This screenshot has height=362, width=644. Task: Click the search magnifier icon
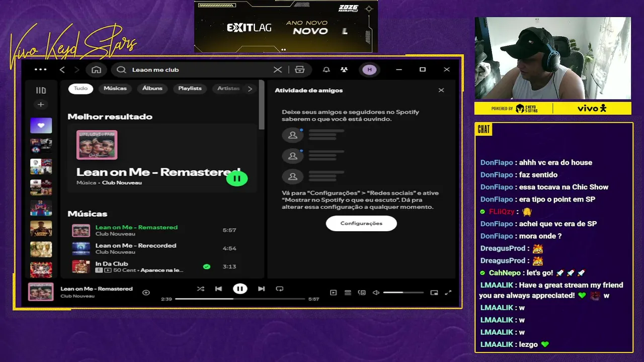click(x=121, y=69)
